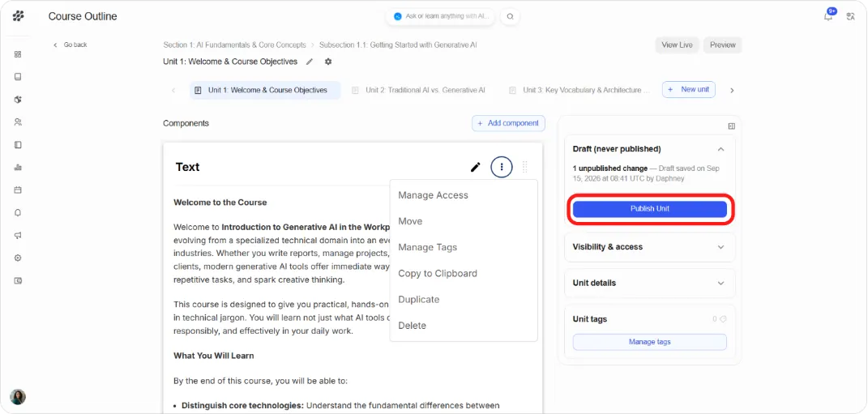
Task: Click the 'Welcome to the Course' heading
Action: coord(220,203)
